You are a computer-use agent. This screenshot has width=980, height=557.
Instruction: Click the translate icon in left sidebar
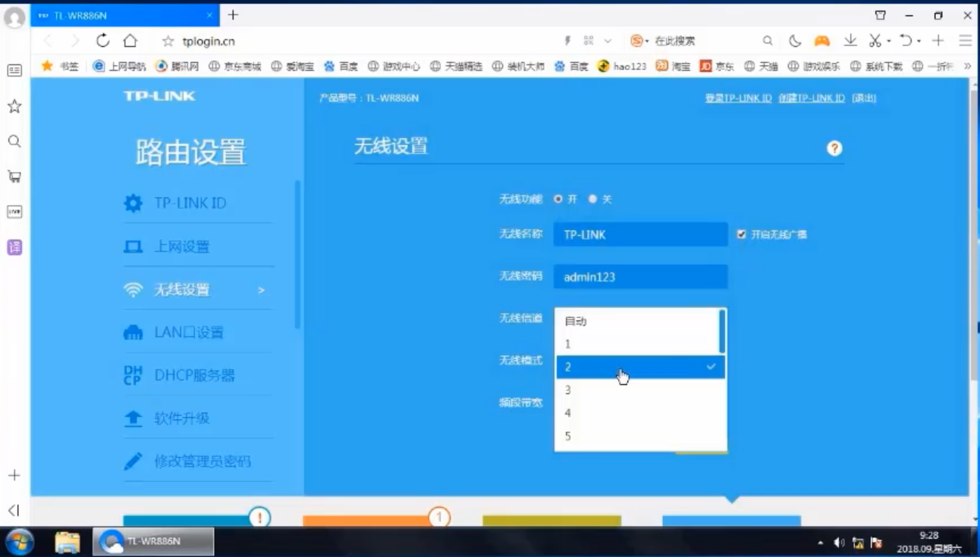click(14, 247)
